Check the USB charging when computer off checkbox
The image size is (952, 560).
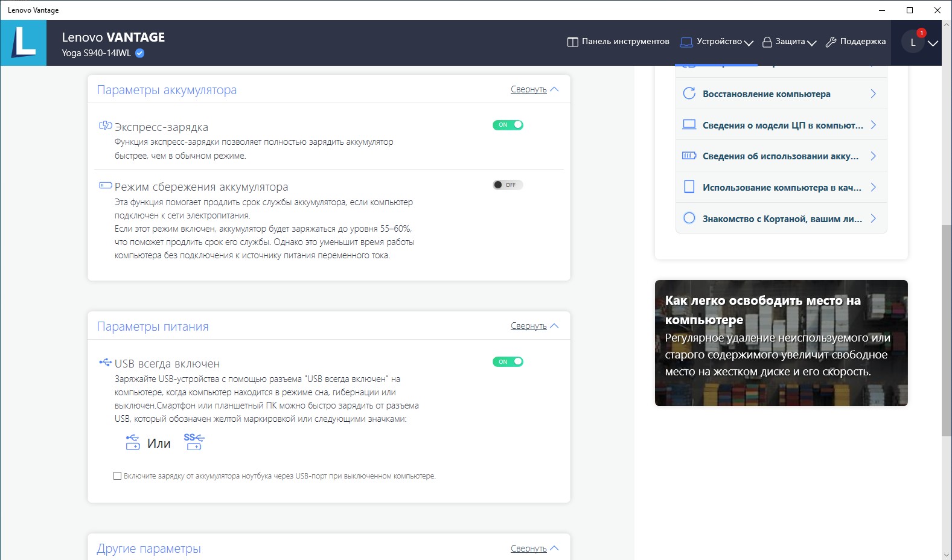(118, 476)
